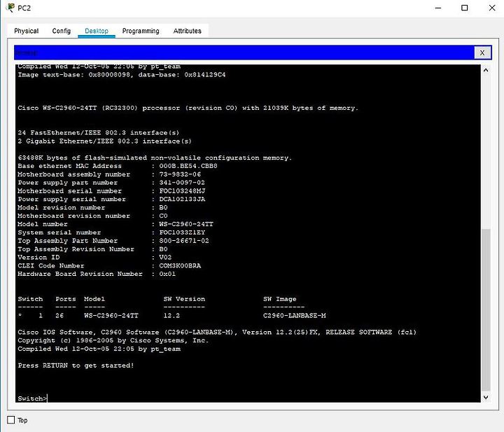
Task: Click the '2 Gigabit Ethernet/IEEE 802.3' line
Action: point(104,141)
